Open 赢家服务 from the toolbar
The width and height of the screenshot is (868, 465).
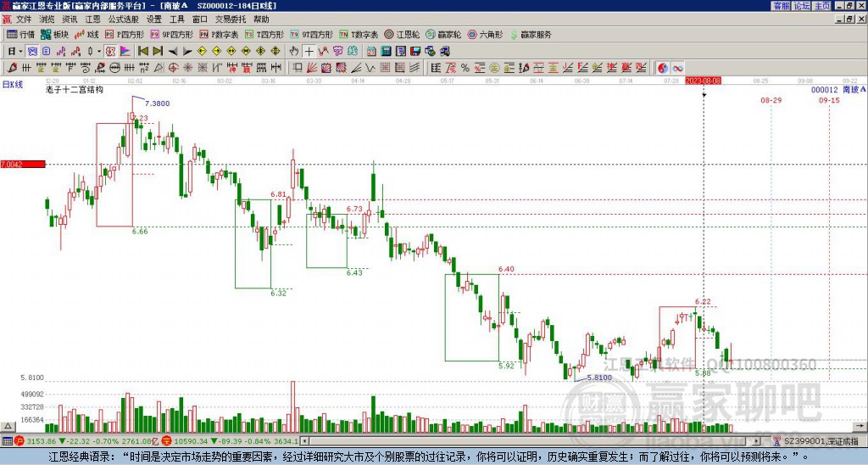[x=531, y=34]
